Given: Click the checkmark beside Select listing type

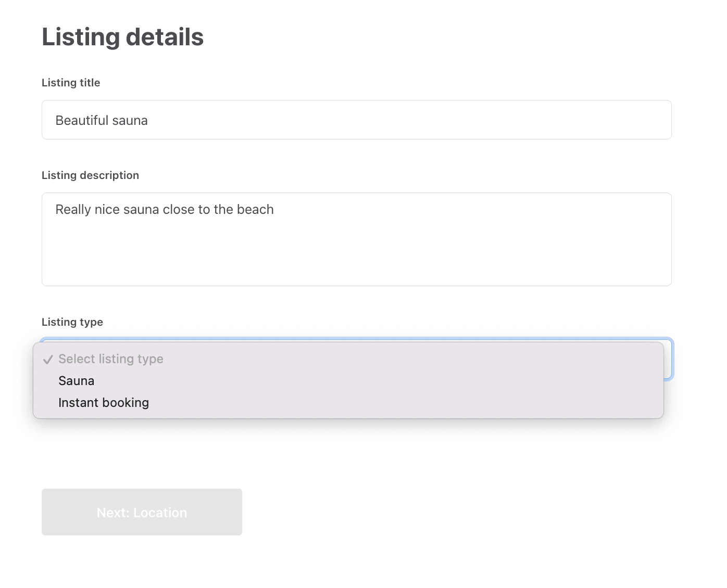Looking at the screenshot, I should [48, 360].
